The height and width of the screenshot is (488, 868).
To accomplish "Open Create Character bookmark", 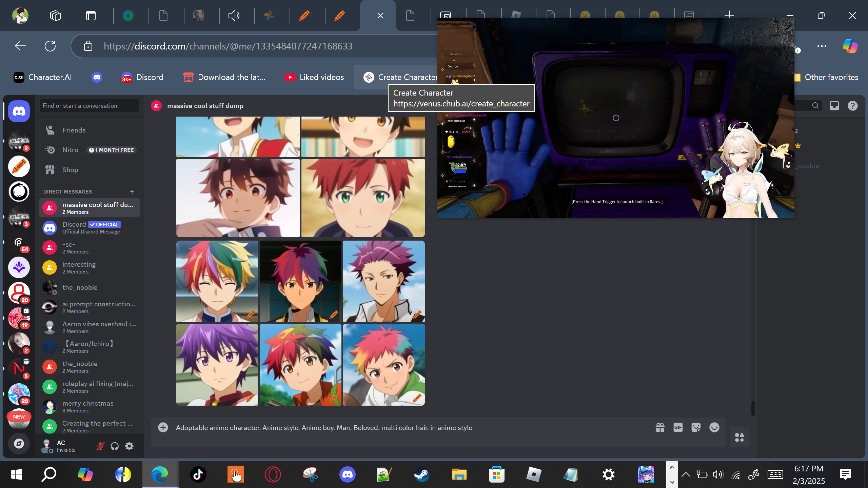I will point(400,77).
